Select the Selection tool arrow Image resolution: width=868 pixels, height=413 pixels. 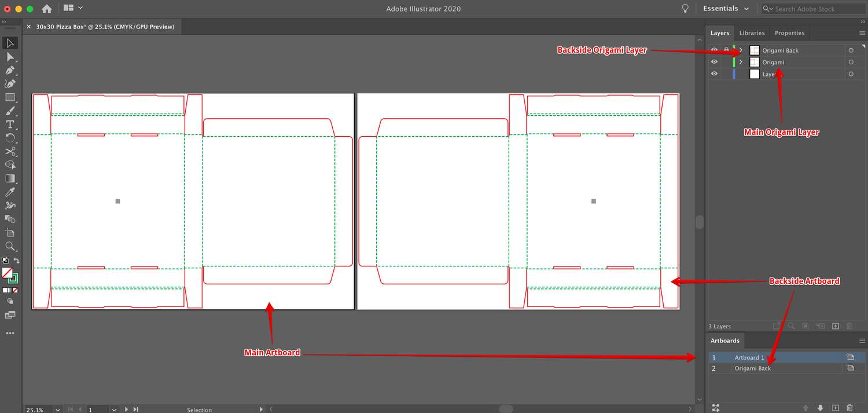10,43
